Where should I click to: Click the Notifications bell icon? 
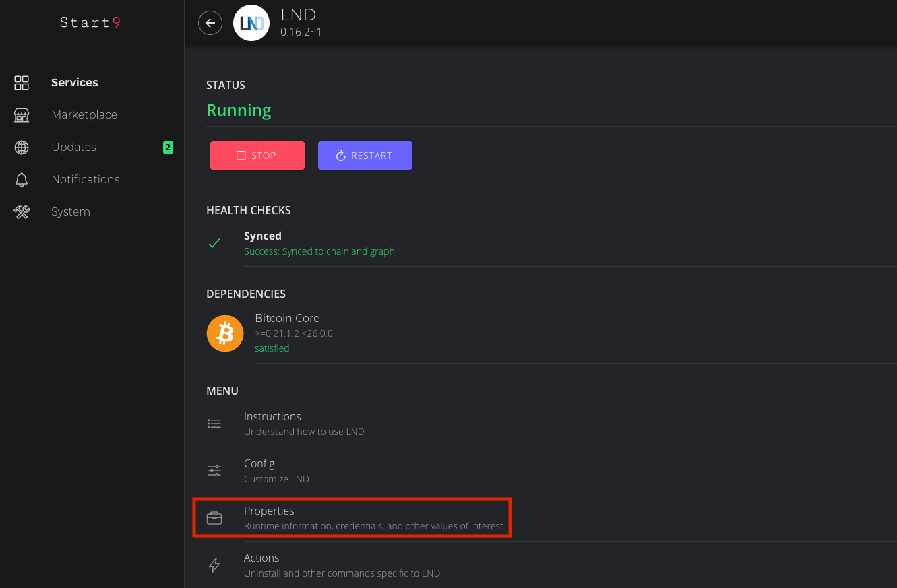point(22,180)
